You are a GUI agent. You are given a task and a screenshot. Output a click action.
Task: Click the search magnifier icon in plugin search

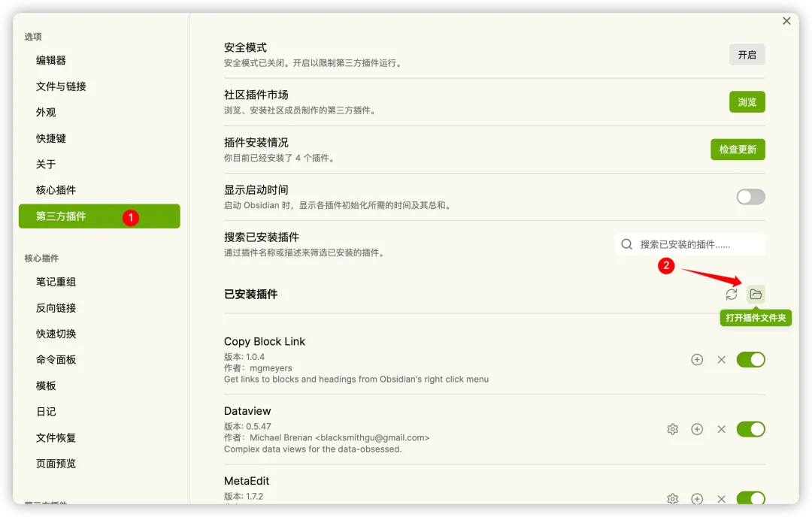626,244
